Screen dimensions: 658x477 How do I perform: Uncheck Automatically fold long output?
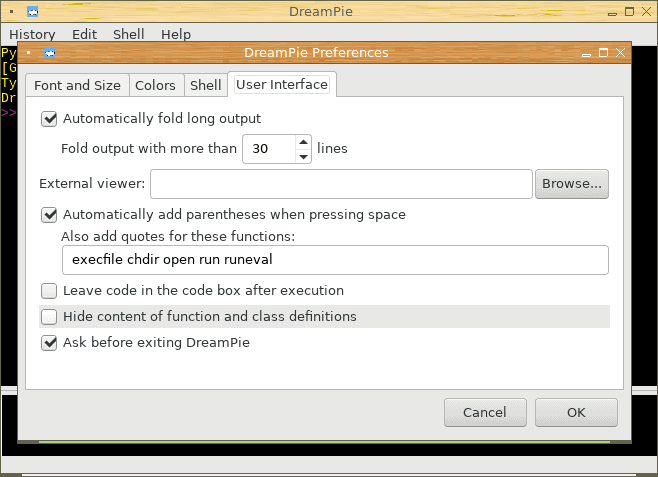49,119
